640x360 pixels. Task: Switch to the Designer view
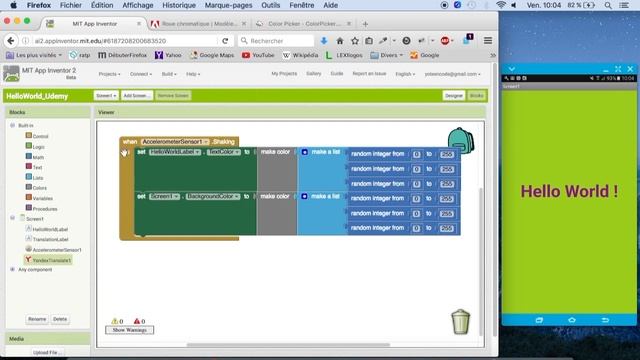point(453,96)
